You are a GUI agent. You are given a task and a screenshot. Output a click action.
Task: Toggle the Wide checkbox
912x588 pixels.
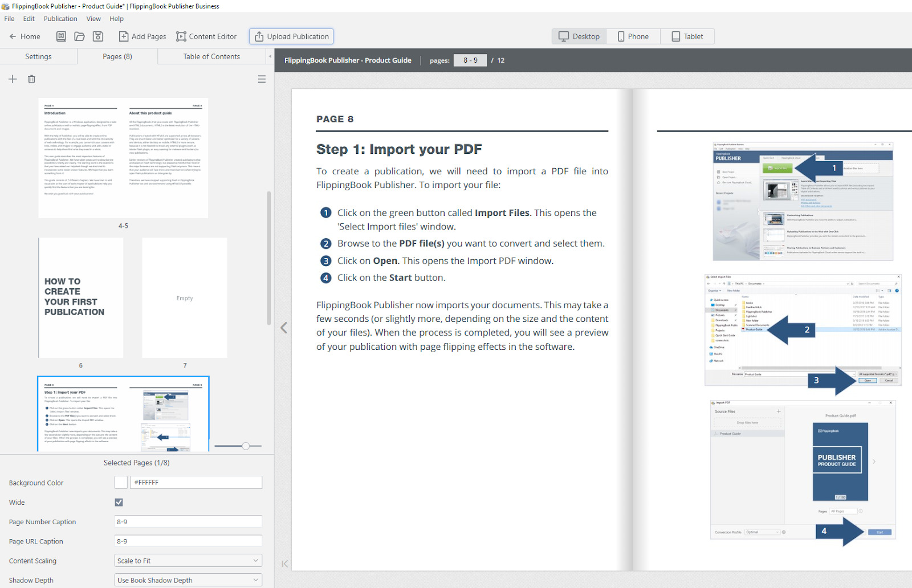(x=119, y=502)
